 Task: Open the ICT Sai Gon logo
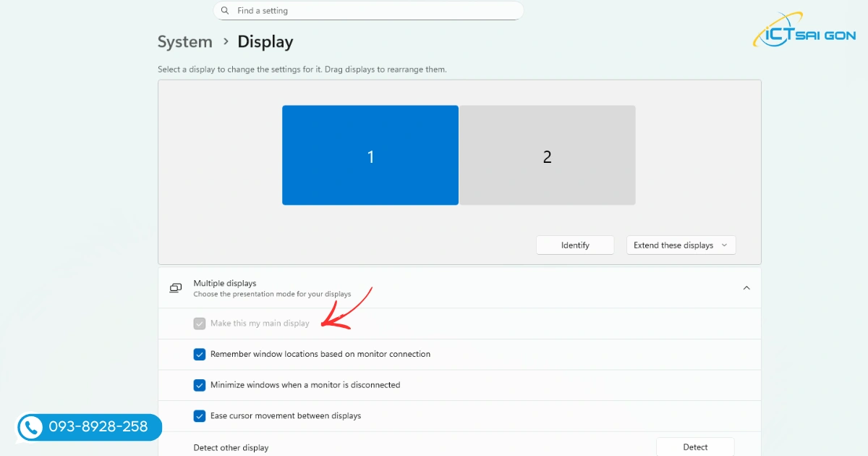(803, 31)
